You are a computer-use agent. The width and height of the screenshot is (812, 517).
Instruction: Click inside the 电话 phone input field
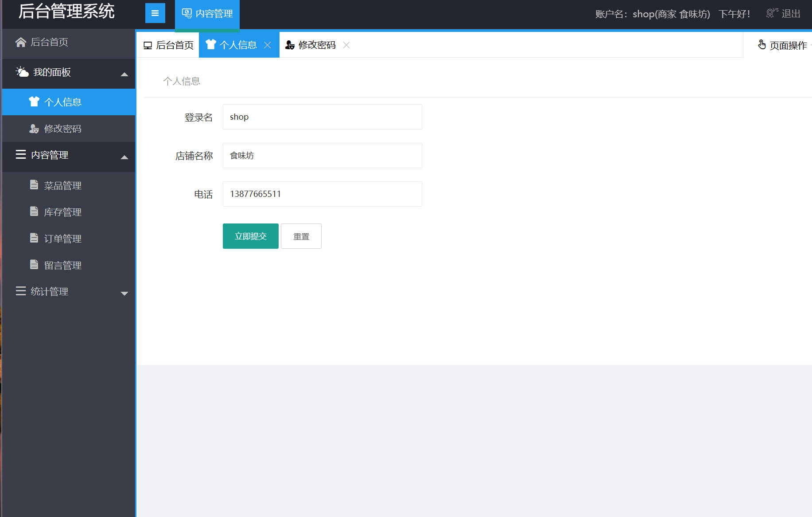(322, 194)
